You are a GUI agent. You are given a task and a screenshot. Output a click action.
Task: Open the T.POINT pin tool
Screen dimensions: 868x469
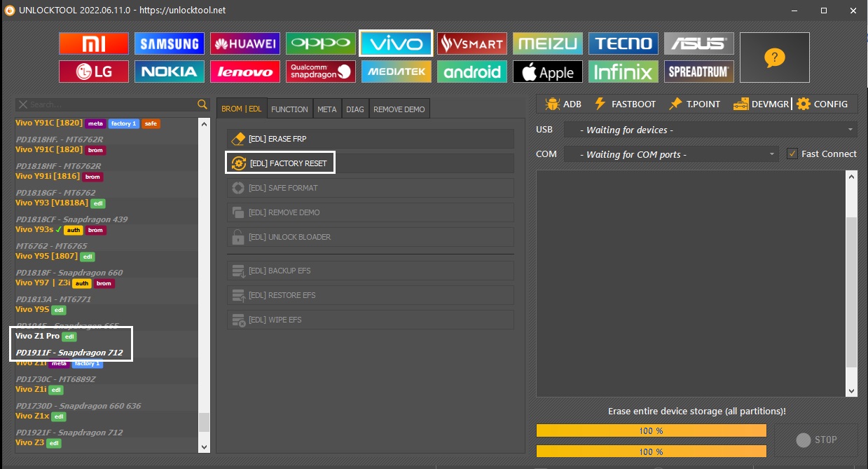coord(694,104)
